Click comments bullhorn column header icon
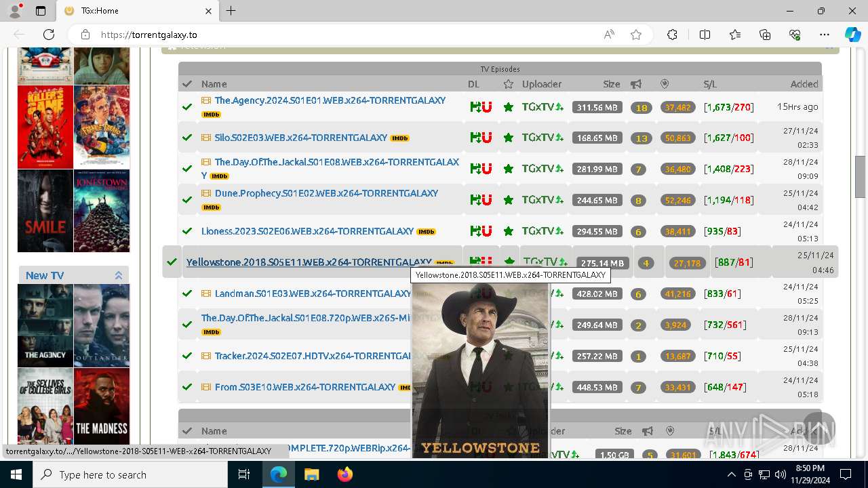 (x=636, y=84)
